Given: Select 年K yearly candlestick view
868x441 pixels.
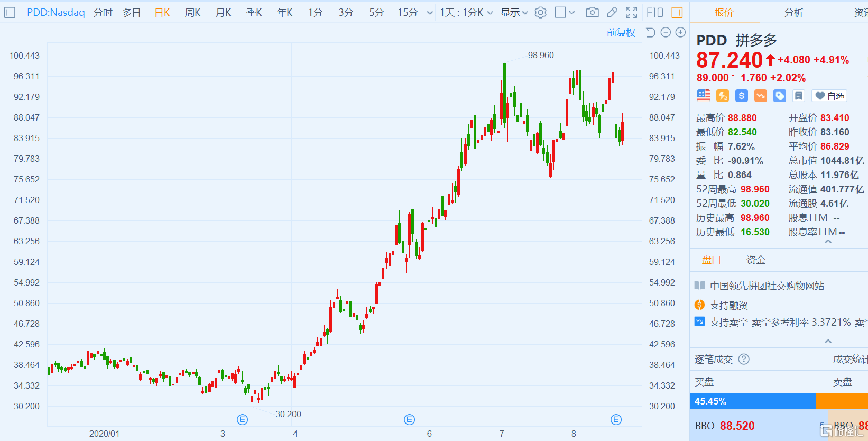Looking at the screenshot, I should (x=285, y=12).
